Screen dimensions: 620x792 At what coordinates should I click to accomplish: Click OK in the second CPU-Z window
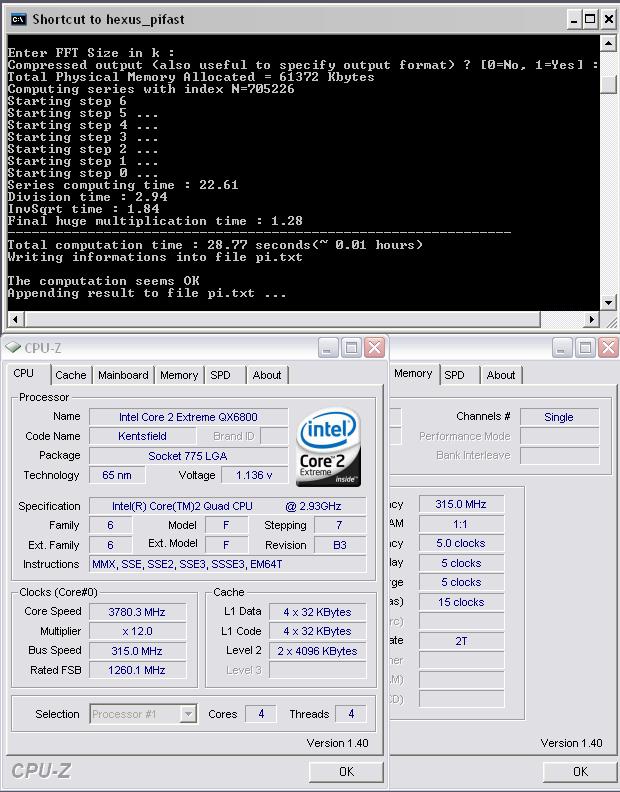580,771
